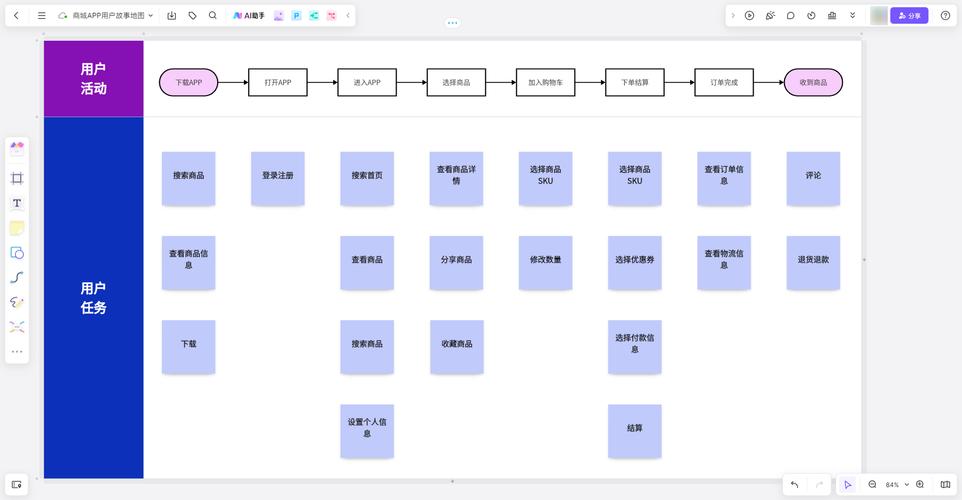Click the purple 用户活动 header cell
This screenshot has height=500, width=962.
[93, 79]
